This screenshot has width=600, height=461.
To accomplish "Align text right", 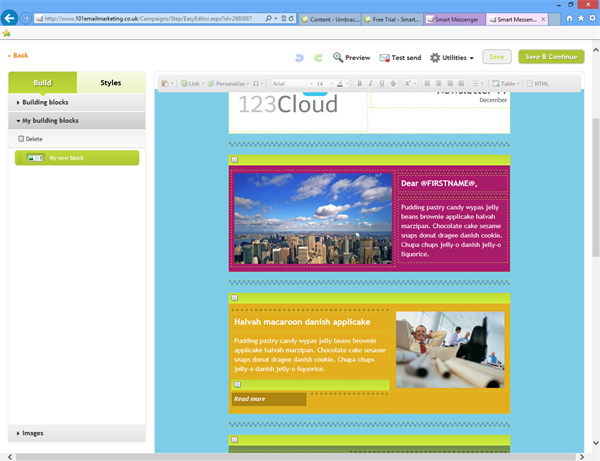I will point(450,83).
